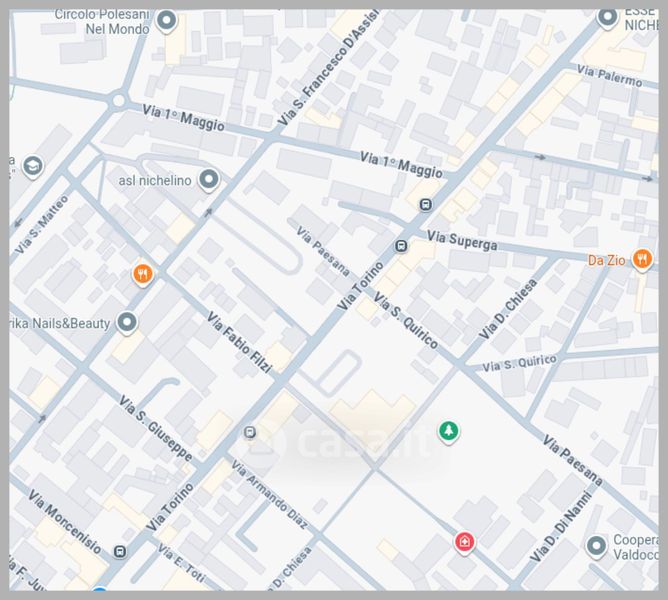Click the Esse Niche pin at top right
The image size is (668, 600).
[608, 17]
